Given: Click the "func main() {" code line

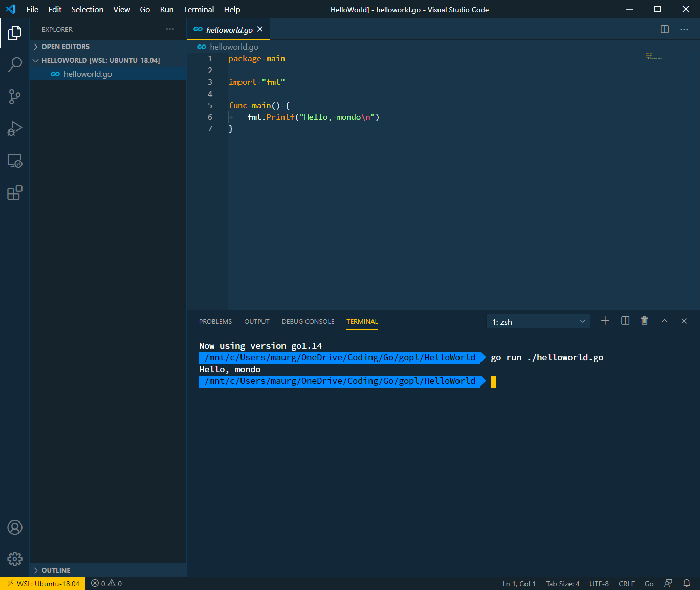Looking at the screenshot, I should point(259,106).
